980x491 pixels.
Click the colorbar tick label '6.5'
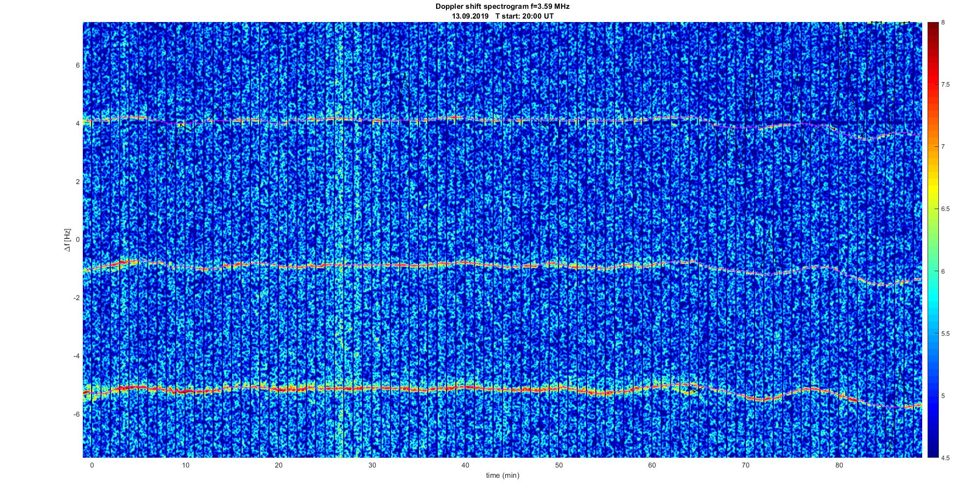click(x=946, y=209)
